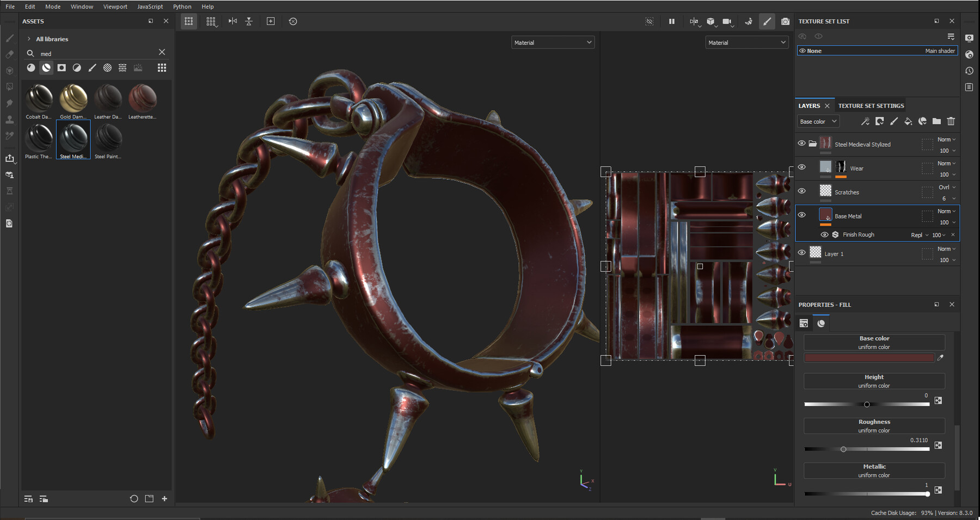The height and width of the screenshot is (520, 980).
Task: Add a folder in Layers panel
Action: pos(936,121)
